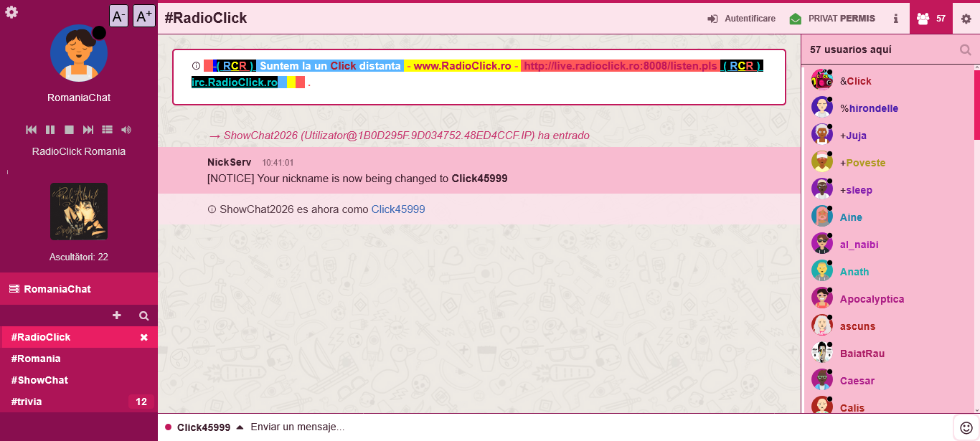Select user &Click in the list
Screen dimensions: 980x441
887,81
